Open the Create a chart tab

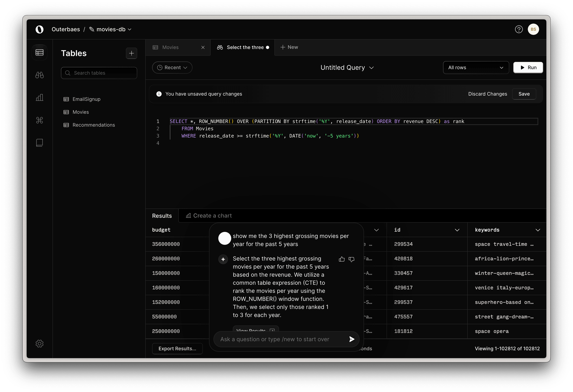(209, 216)
